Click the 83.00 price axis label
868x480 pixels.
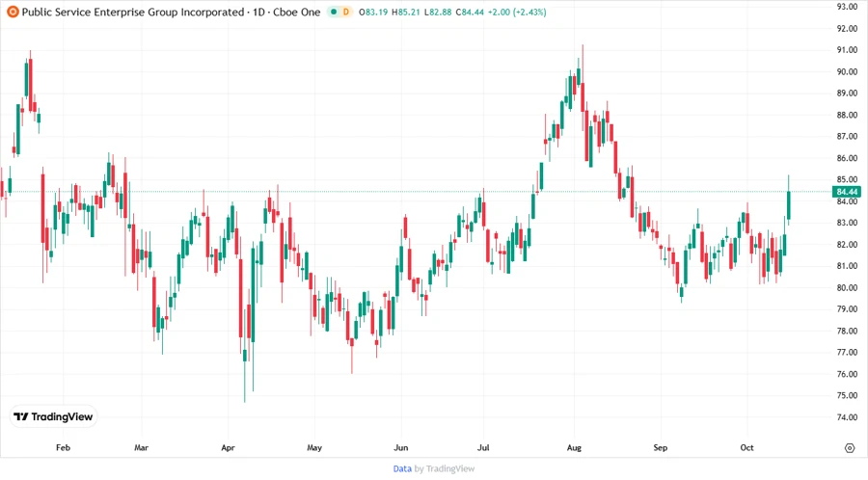tap(847, 223)
